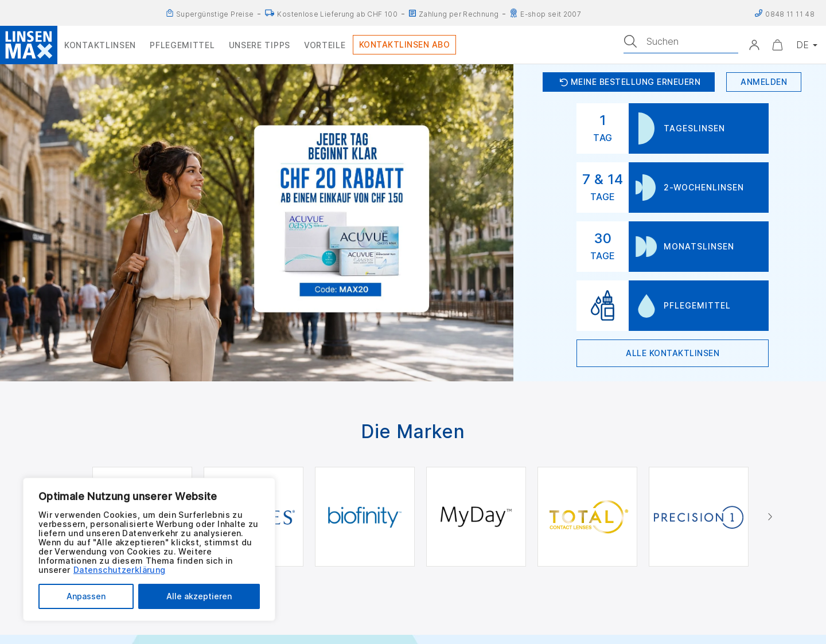This screenshot has height=644, width=826.
Task: Click Meine Bestellung erneuern button
Action: pyautogui.click(x=629, y=82)
